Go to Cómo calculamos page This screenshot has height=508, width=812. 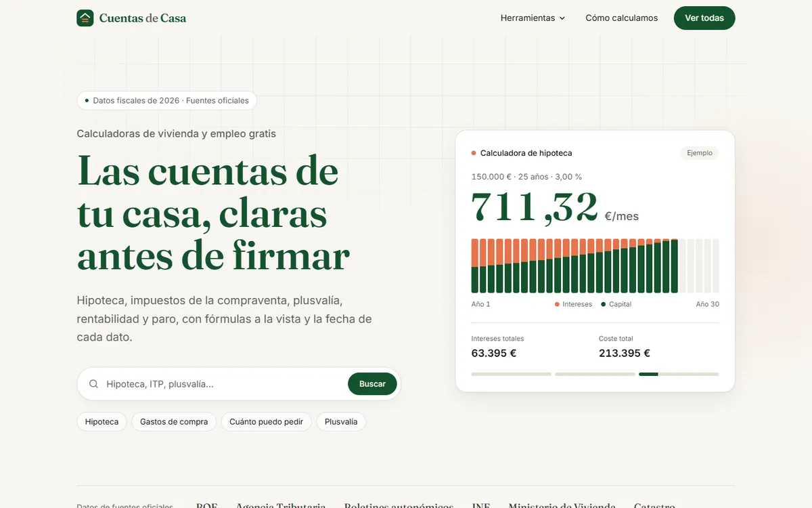[621, 18]
